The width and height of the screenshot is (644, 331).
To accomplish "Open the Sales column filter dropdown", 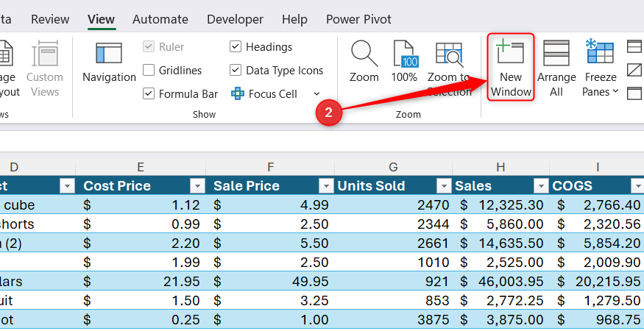I will coord(541,186).
